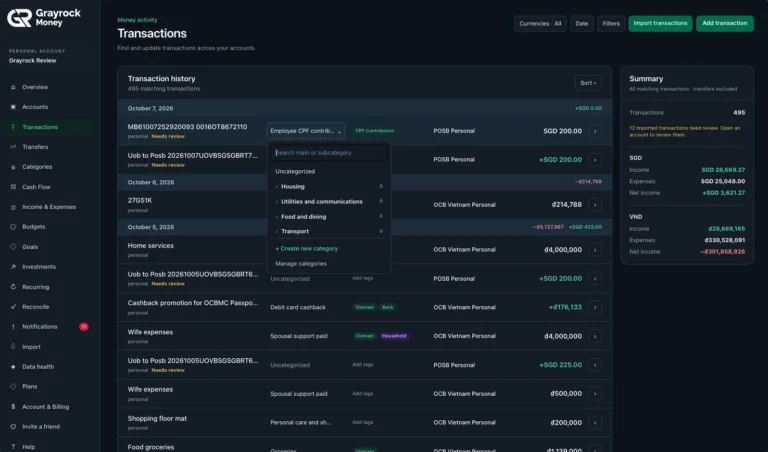Select Uncategorized in category list

tap(295, 171)
